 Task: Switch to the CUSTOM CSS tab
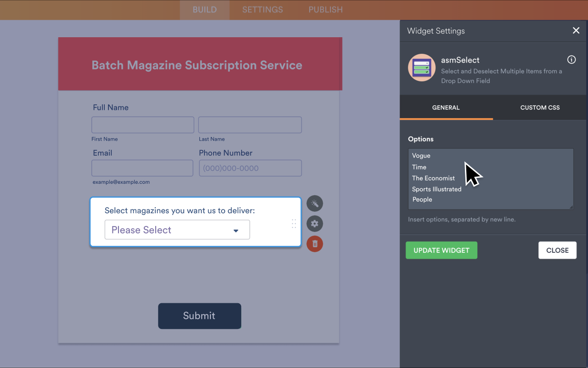click(x=540, y=108)
